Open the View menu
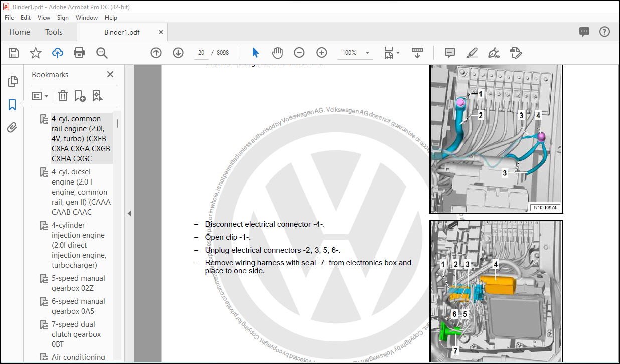The height and width of the screenshot is (364, 620). coord(44,17)
